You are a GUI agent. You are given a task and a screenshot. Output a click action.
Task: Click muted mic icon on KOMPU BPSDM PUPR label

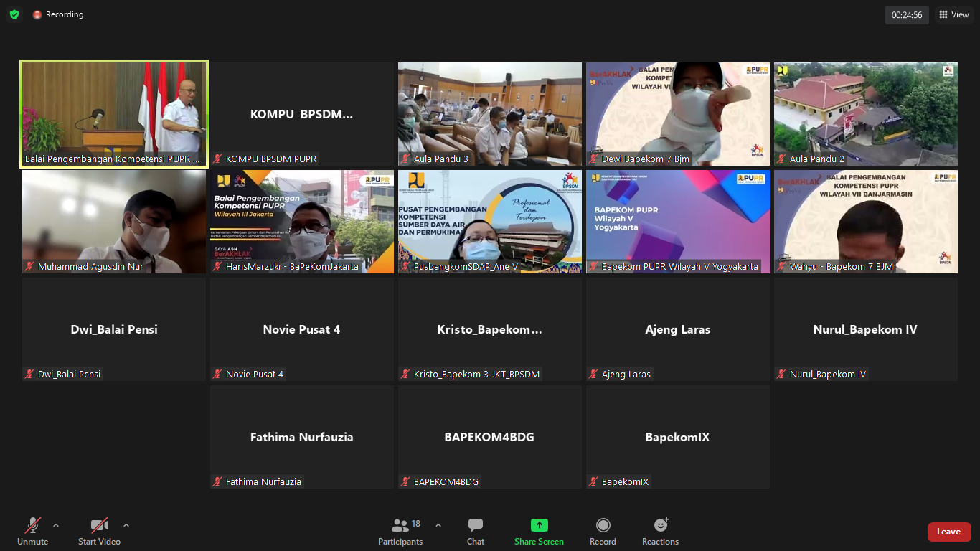(x=218, y=159)
